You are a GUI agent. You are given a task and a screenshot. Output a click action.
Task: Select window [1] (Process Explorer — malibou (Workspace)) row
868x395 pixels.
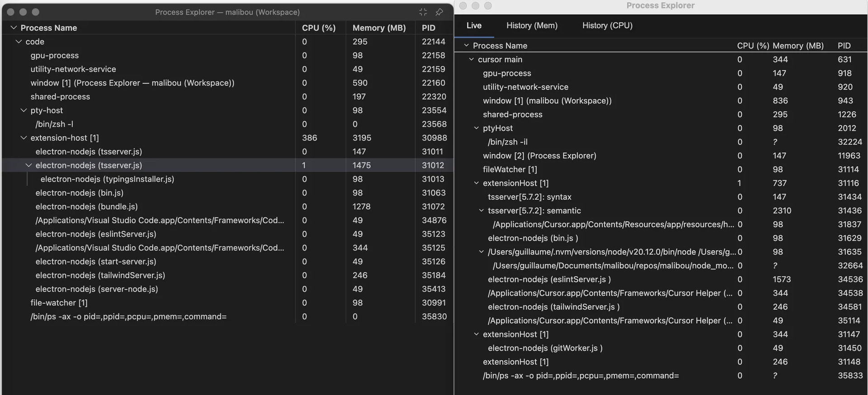228,83
